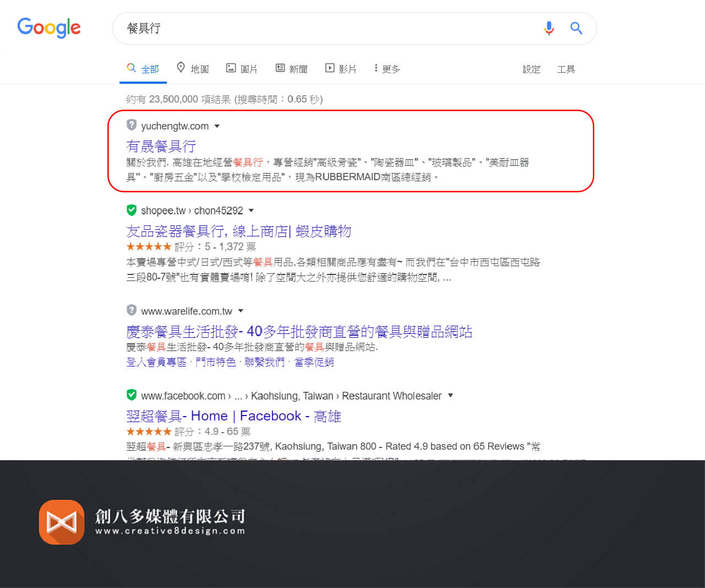
Task: Click the newspaper icon of 新聞
Action: pyautogui.click(x=280, y=68)
